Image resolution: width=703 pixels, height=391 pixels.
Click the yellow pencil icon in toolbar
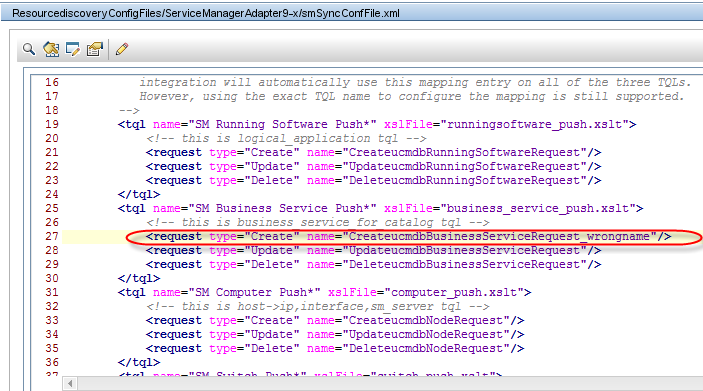(122, 49)
